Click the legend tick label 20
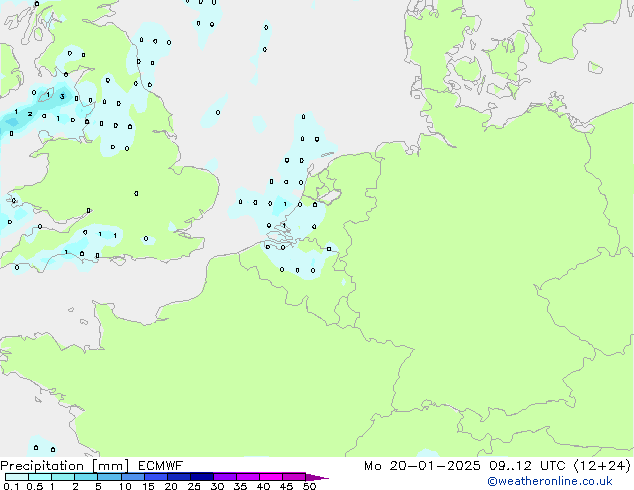This screenshot has width=634, height=490. click(170, 487)
